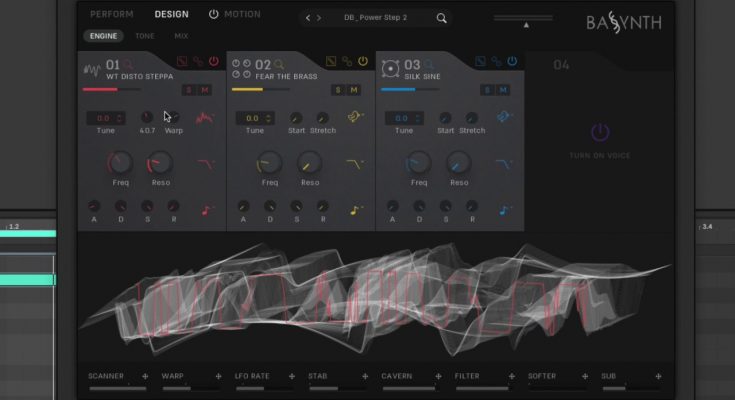
Task: Toggle voice 01 power button
Action: [x=213, y=62]
